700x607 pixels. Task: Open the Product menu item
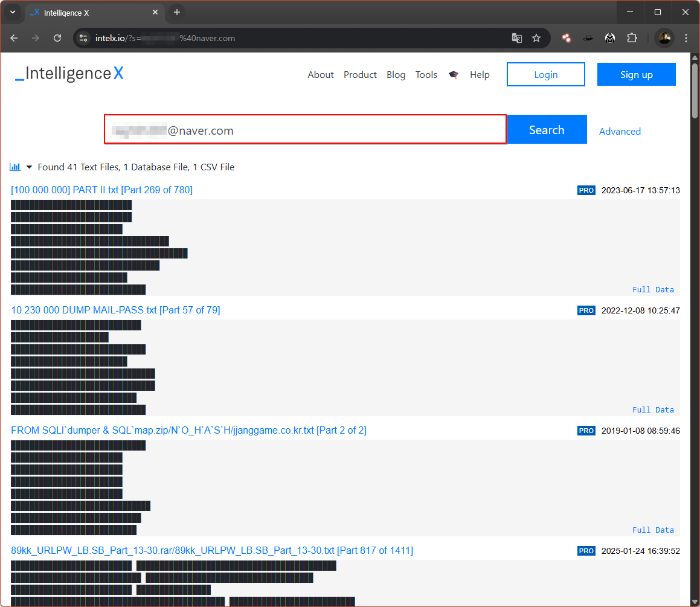click(x=360, y=74)
